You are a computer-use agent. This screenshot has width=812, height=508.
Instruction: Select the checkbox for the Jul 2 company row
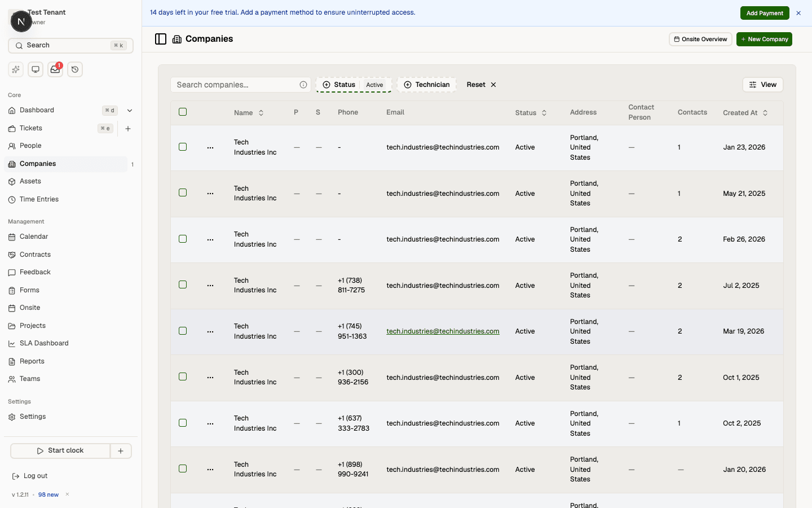pos(183,285)
